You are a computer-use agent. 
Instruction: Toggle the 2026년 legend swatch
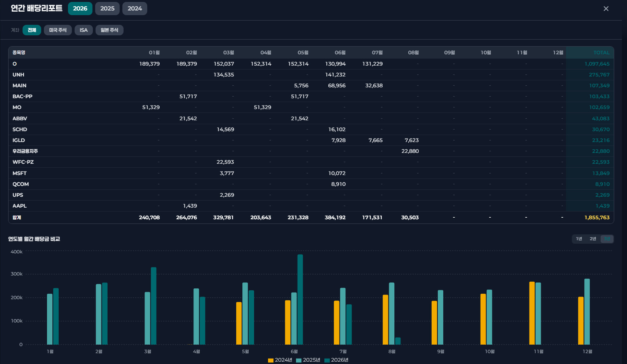click(x=327, y=360)
